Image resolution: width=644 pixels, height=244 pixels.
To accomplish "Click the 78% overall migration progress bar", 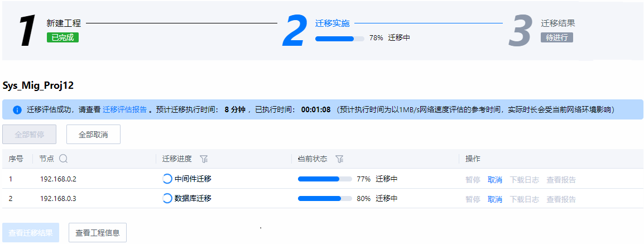I will coord(340,39).
